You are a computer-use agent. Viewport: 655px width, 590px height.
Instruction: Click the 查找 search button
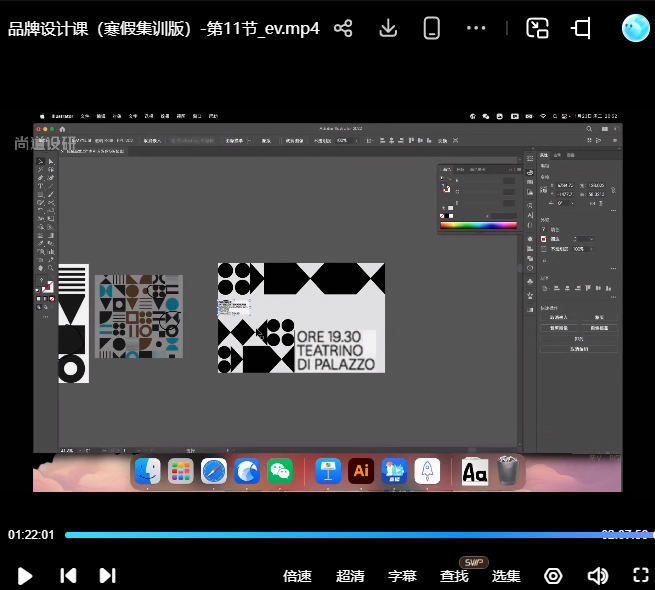pyautogui.click(x=454, y=576)
